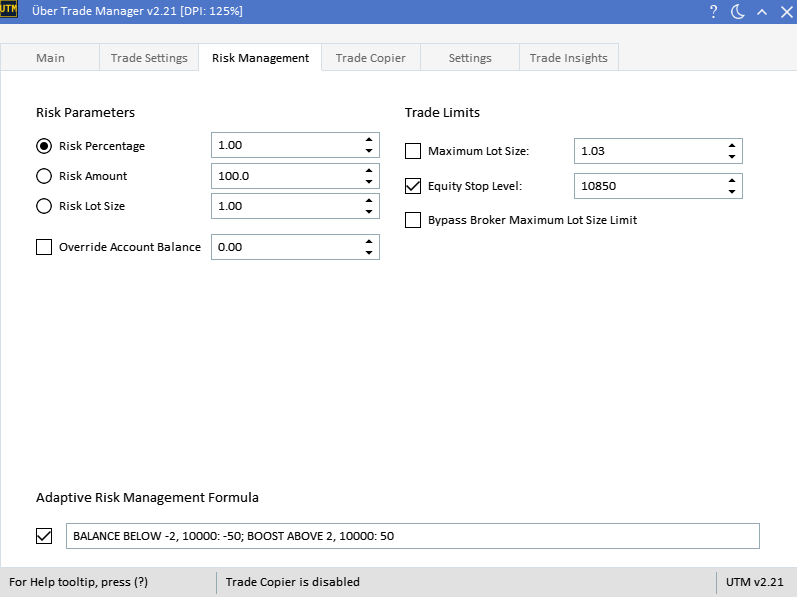Enable the Override Account Balance checkbox
This screenshot has width=797, height=597.
[x=44, y=247]
